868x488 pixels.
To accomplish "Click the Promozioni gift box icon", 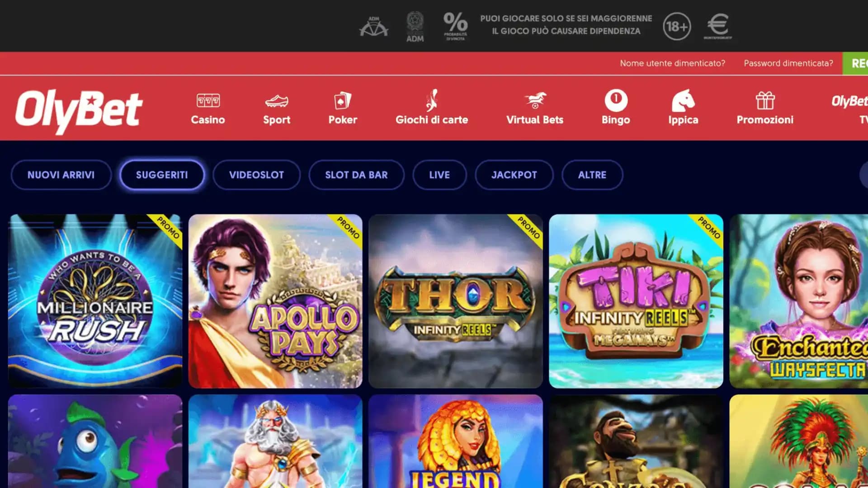I will tap(765, 100).
